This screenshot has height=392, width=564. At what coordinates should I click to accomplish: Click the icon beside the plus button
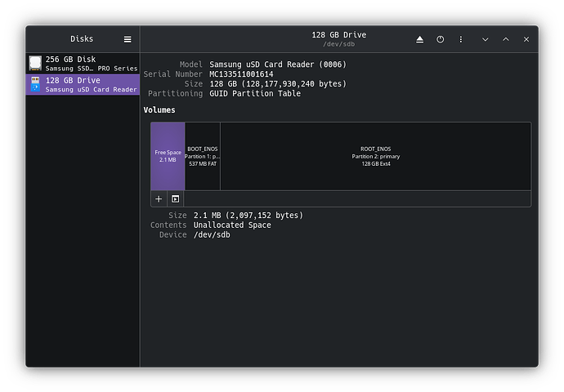coord(176,198)
